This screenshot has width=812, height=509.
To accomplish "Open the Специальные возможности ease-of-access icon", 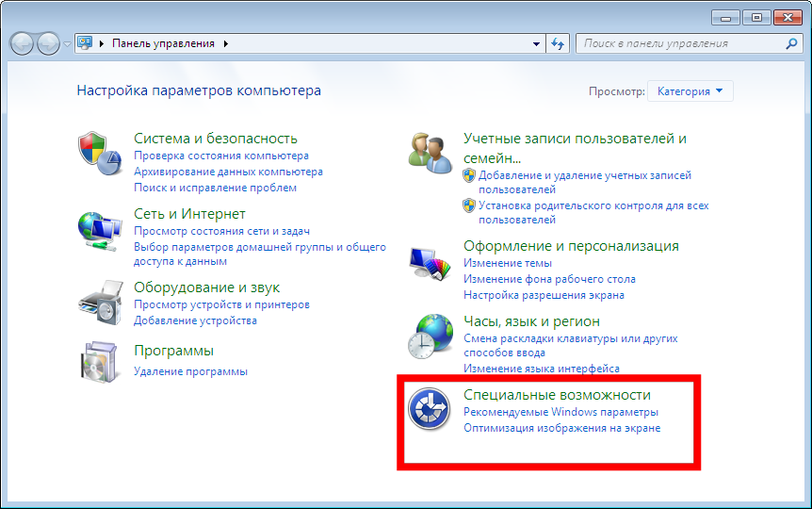I will pyautogui.click(x=429, y=409).
